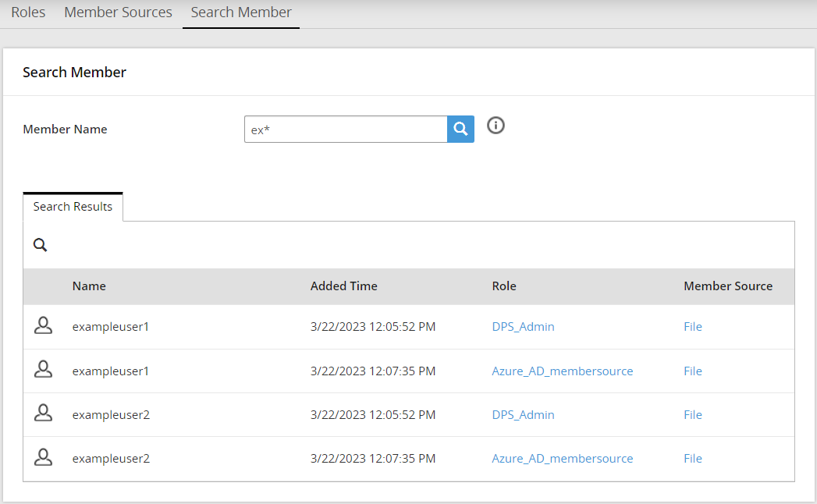Open Azure_AD_membersource link for exampleuser1

tap(562, 371)
